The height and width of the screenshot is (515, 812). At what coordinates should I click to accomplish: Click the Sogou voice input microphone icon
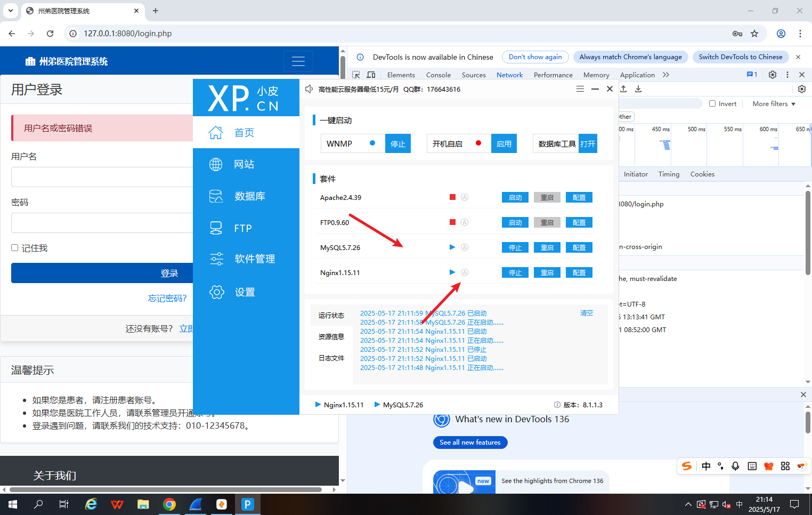point(736,466)
